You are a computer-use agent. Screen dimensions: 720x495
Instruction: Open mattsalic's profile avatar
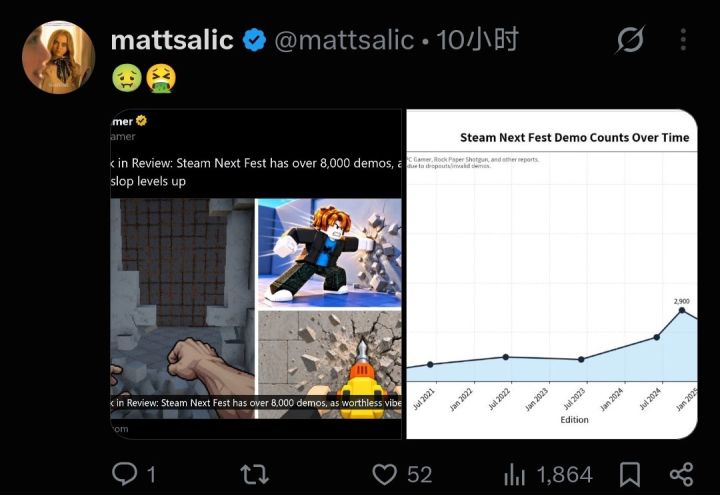click(58, 57)
